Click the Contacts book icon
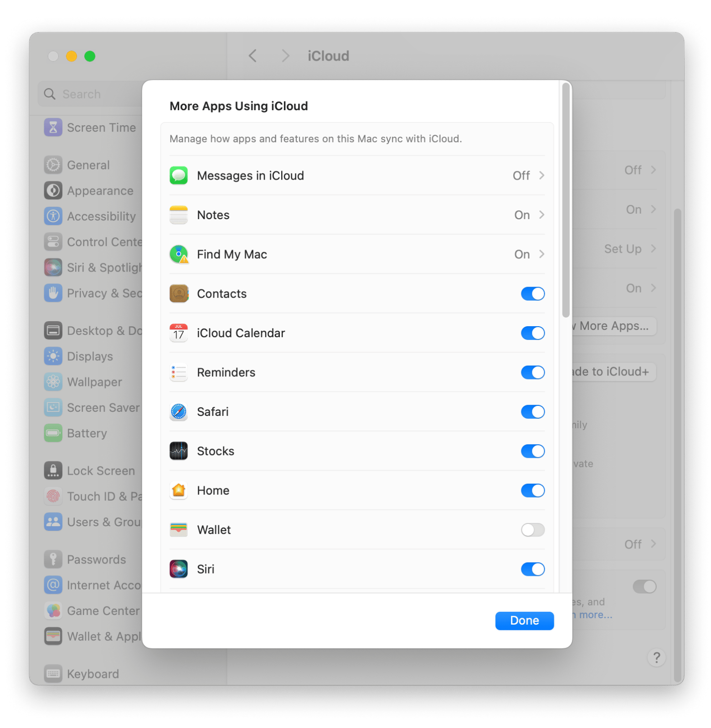 click(178, 294)
